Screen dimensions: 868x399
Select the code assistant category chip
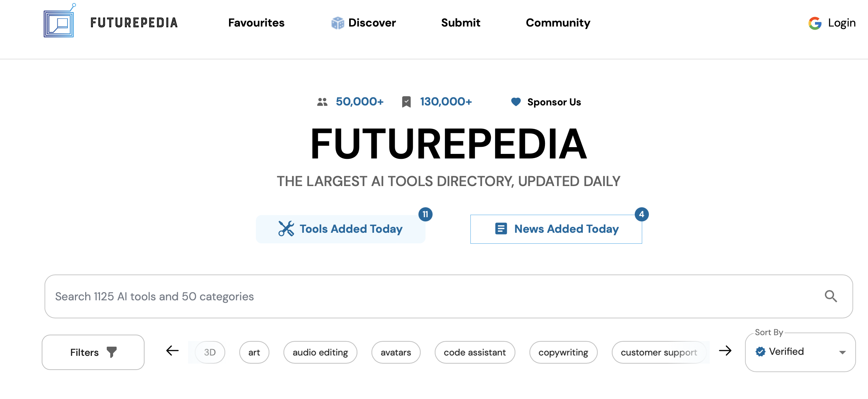(x=475, y=352)
